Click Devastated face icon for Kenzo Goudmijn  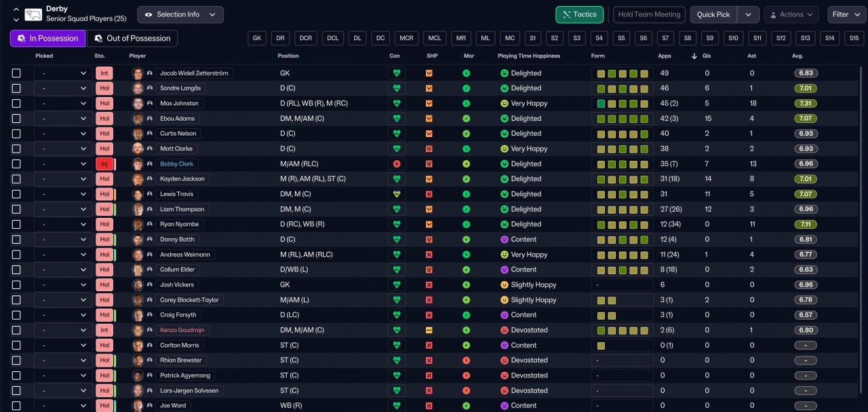[505, 330]
